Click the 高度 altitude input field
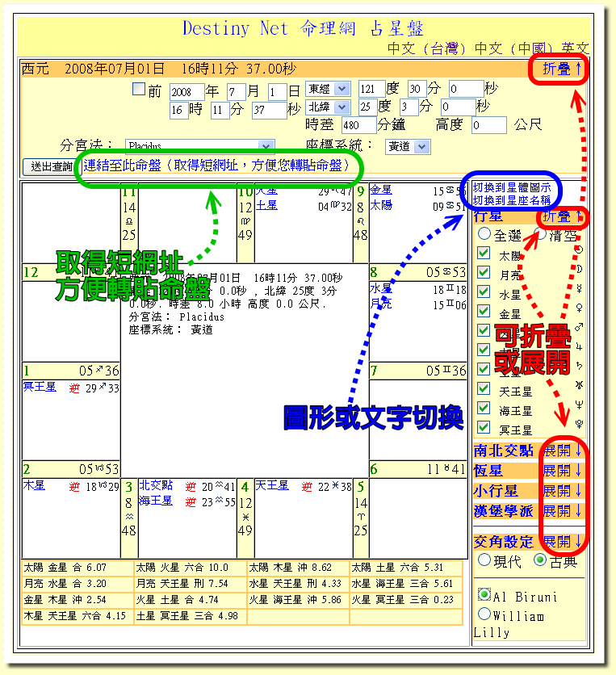Viewport: 616px width, 675px height. click(x=488, y=125)
